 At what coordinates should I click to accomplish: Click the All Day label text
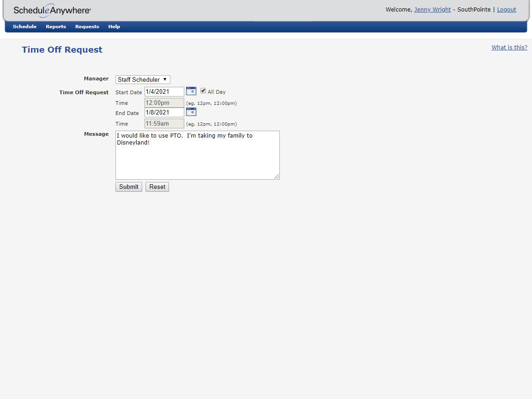217,92
